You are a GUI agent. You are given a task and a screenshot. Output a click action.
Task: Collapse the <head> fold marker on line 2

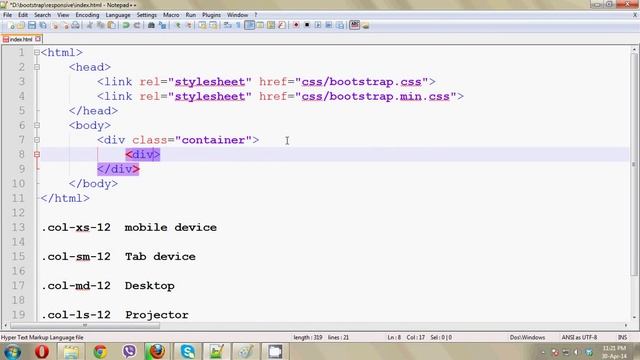pos(37,67)
